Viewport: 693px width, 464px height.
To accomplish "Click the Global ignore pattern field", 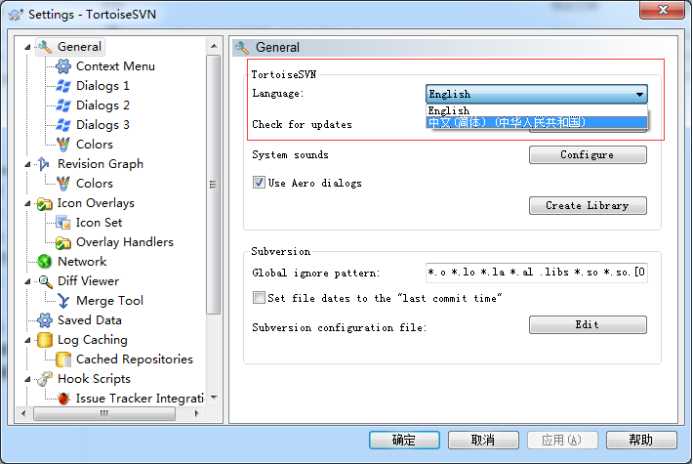I will pyautogui.click(x=537, y=272).
